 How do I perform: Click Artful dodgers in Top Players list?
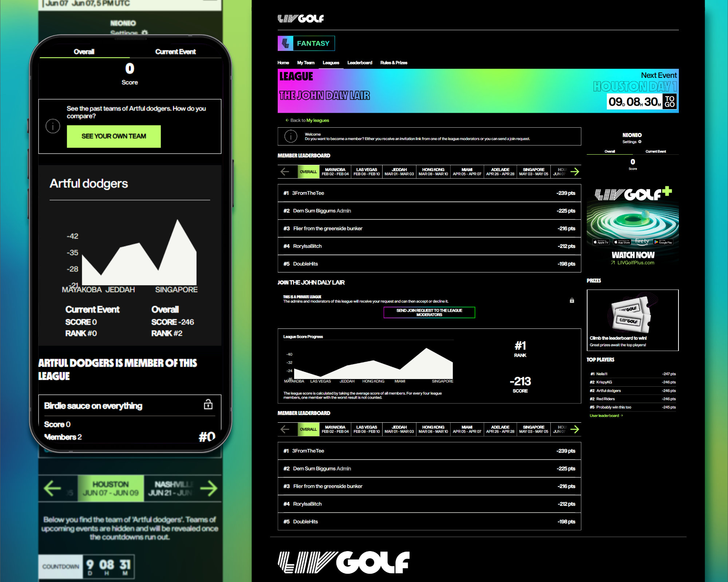(633, 391)
